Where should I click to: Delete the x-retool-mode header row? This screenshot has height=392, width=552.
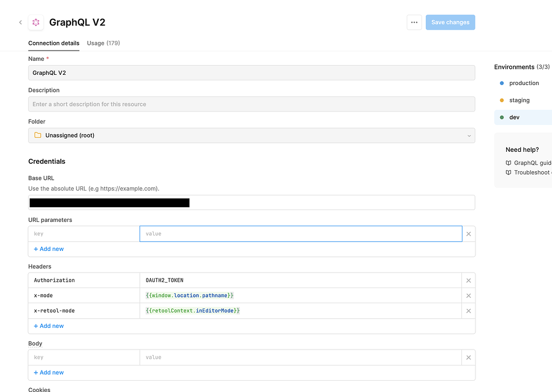[x=468, y=311]
